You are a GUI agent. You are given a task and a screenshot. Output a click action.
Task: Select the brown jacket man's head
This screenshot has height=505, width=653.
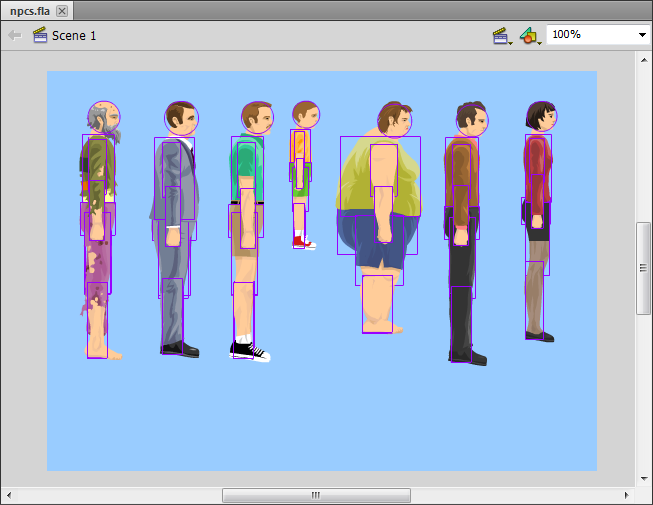tap(472, 119)
